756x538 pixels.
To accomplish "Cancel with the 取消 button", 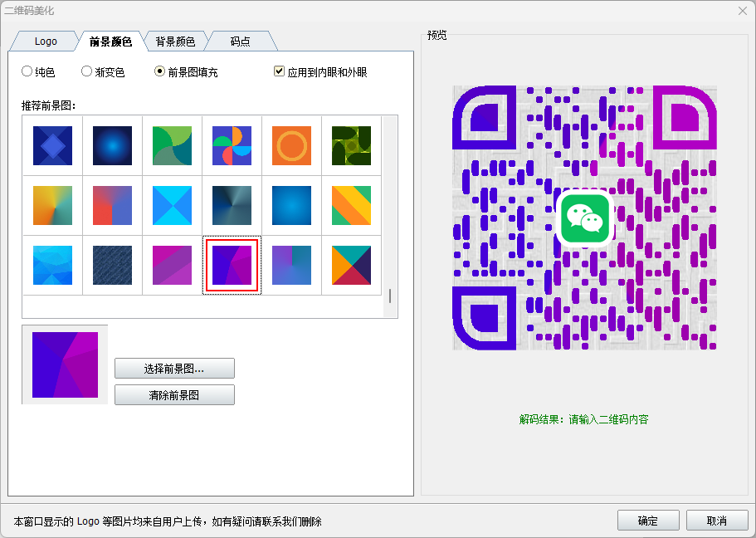I will (717, 521).
